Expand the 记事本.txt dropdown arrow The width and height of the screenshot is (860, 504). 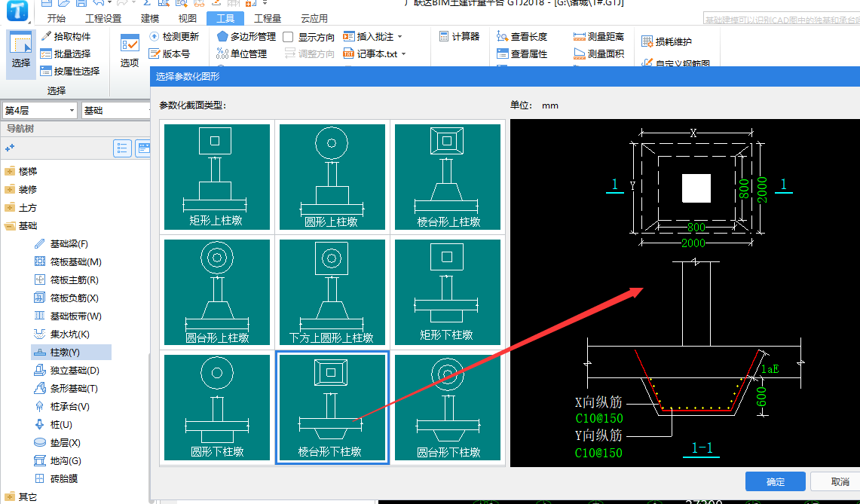click(404, 54)
